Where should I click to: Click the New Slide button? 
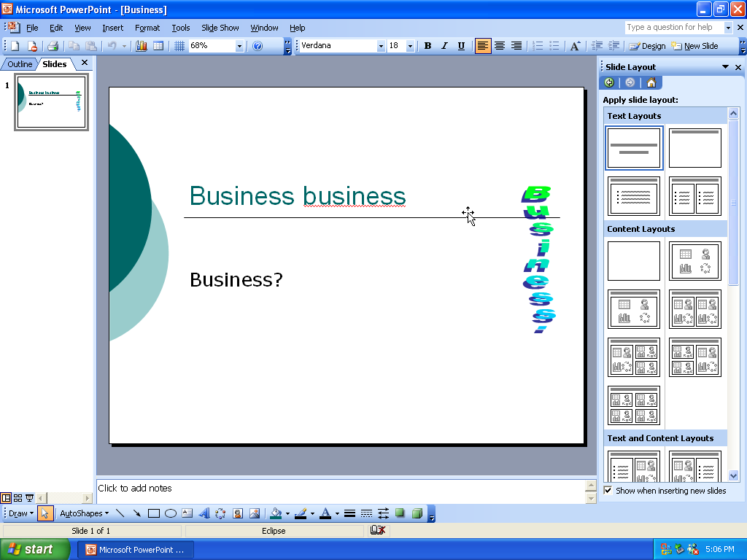pyautogui.click(x=694, y=46)
